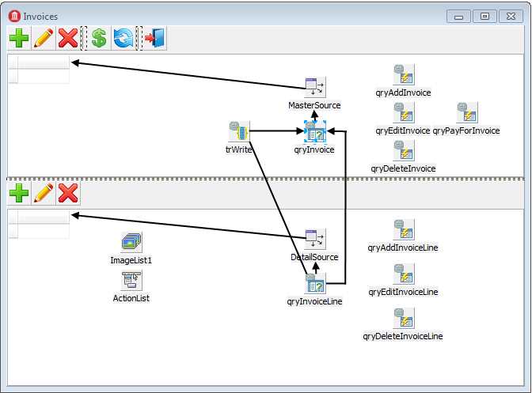532x393 pixels.
Task: Click the green plus icon in top toolbar
Action: pos(19,38)
